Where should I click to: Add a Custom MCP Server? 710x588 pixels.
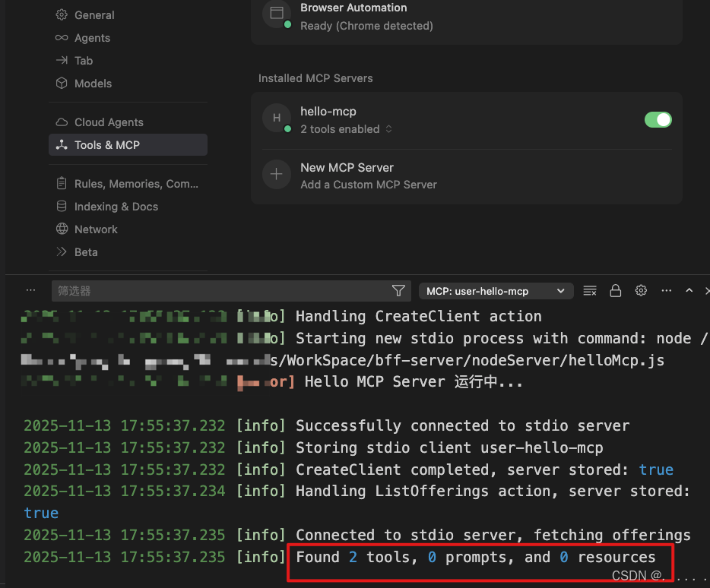(x=369, y=185)
